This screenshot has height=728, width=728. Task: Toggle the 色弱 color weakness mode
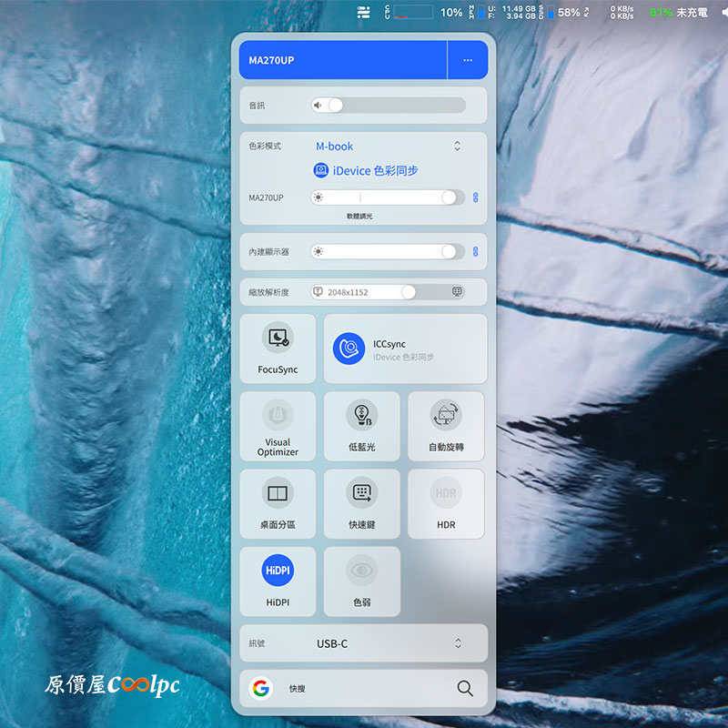[x=361, y=581]
